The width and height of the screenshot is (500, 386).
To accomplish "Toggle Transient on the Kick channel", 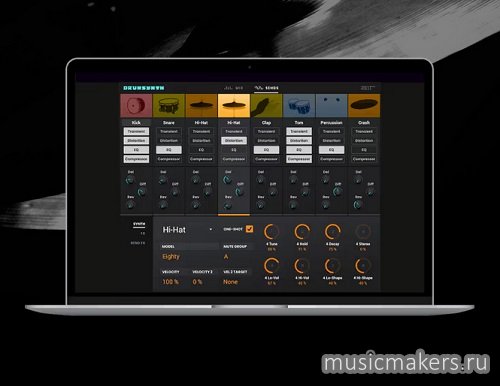I will (136, 131).
